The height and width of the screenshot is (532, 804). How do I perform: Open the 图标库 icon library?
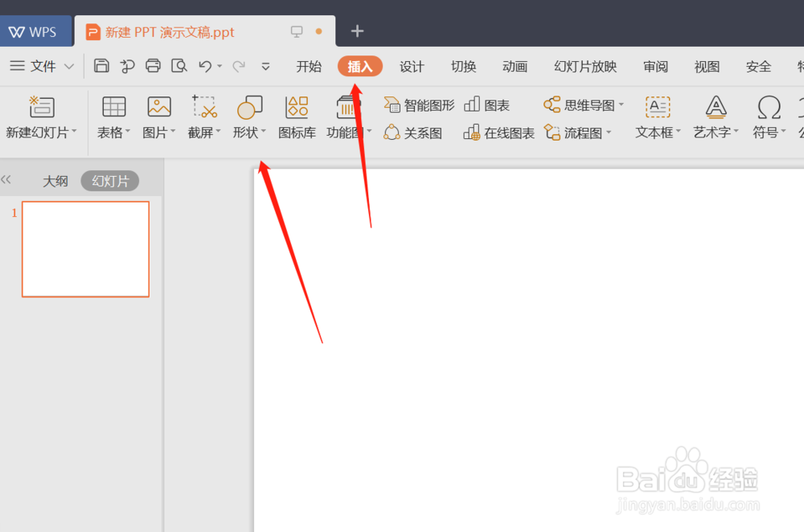pos(297,119)
